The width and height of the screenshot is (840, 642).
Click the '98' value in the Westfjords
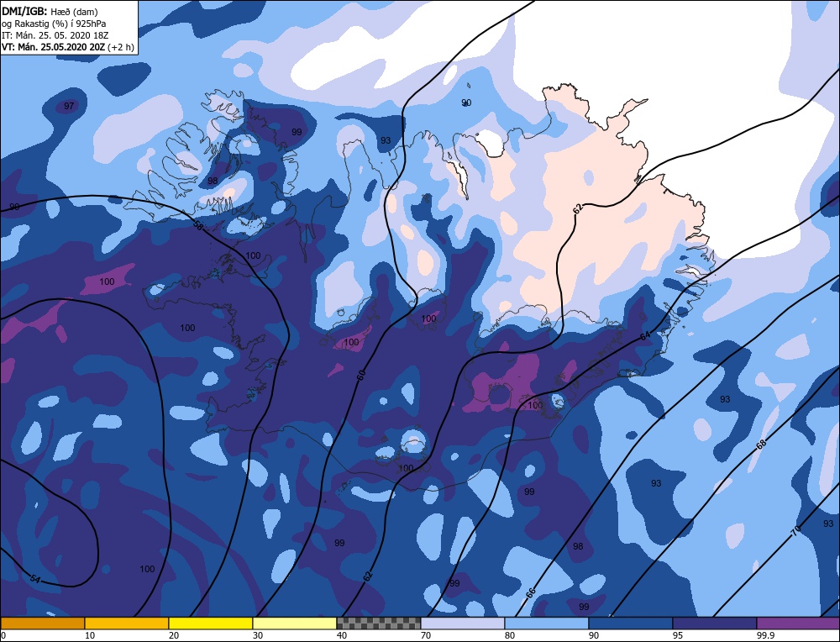(x=213, y=181)
